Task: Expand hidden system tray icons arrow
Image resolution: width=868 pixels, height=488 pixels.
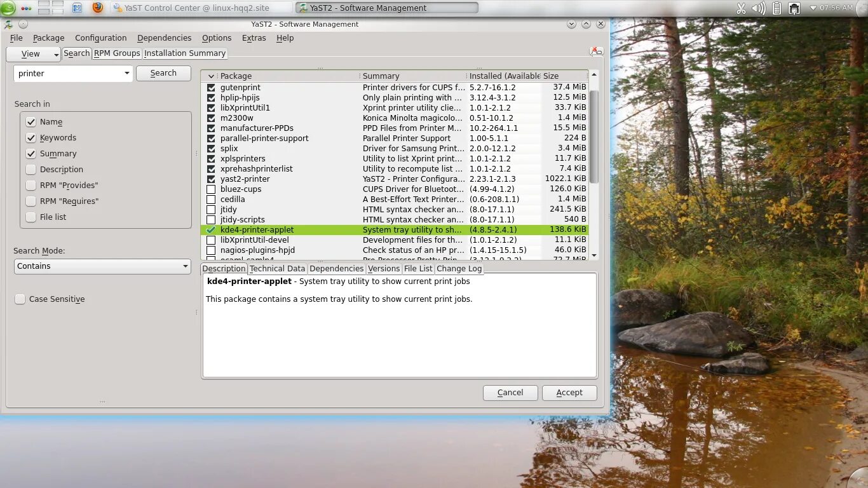Action: pos(813,8)
